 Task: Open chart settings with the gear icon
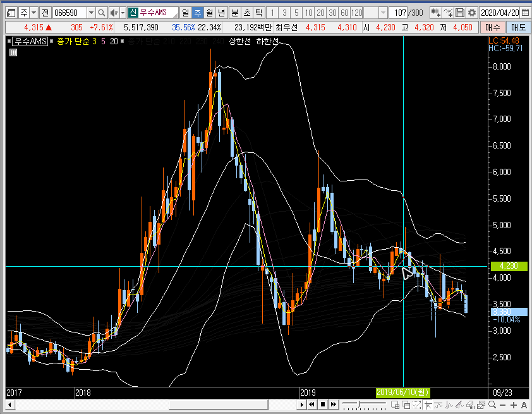[x=472, y=13]
